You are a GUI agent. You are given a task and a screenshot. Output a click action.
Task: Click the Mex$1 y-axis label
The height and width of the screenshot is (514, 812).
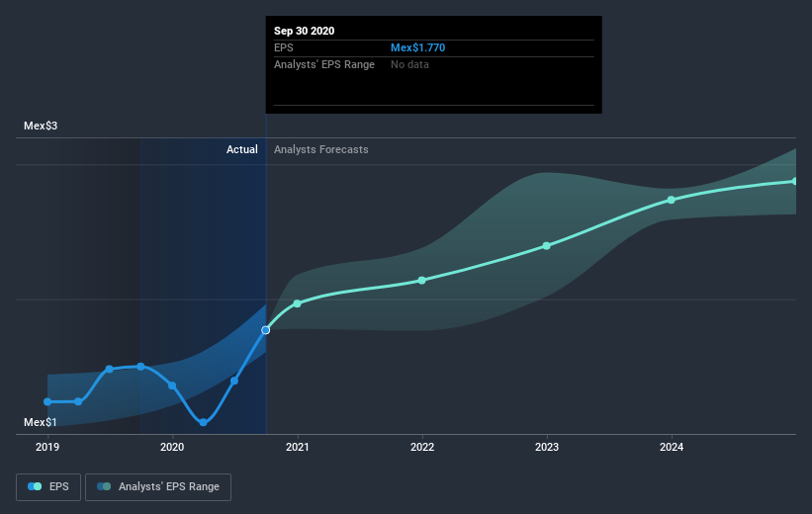[41, 422]
